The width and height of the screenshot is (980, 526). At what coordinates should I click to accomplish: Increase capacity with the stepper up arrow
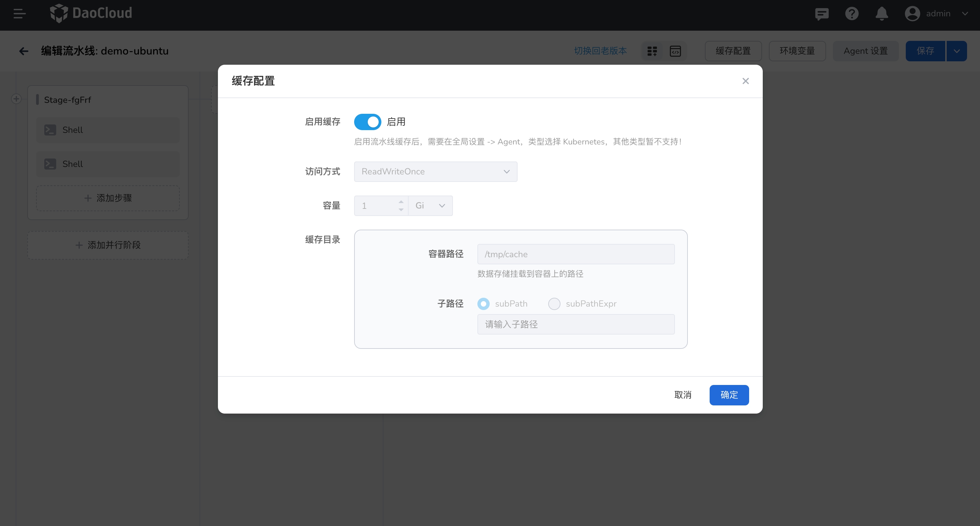(x=401, y=202)
